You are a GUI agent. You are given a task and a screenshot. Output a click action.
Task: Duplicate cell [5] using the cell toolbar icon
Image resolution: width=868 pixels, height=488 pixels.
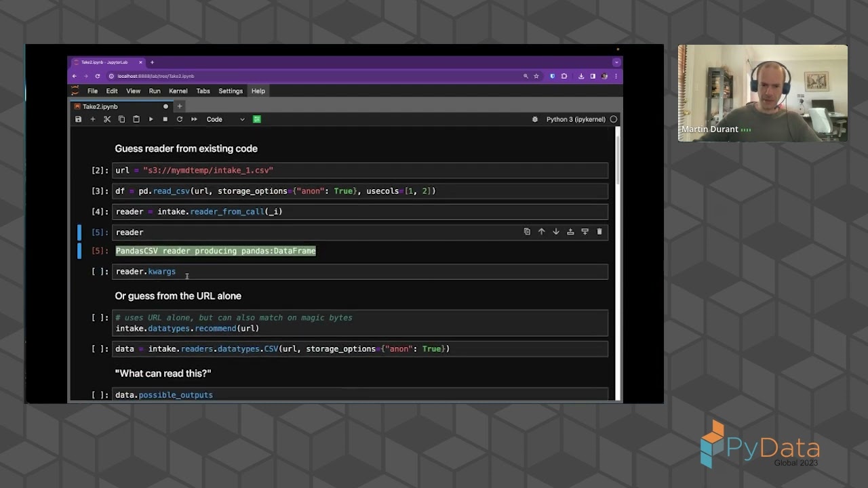527,232
